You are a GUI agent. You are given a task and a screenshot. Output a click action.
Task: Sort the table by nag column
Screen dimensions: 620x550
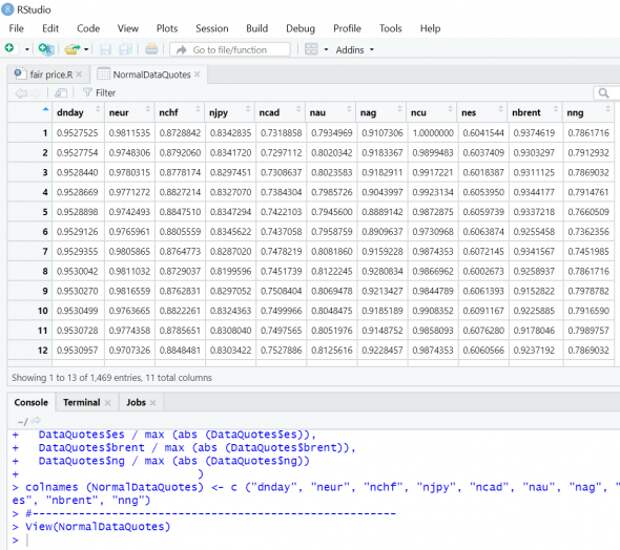(382, 113)
